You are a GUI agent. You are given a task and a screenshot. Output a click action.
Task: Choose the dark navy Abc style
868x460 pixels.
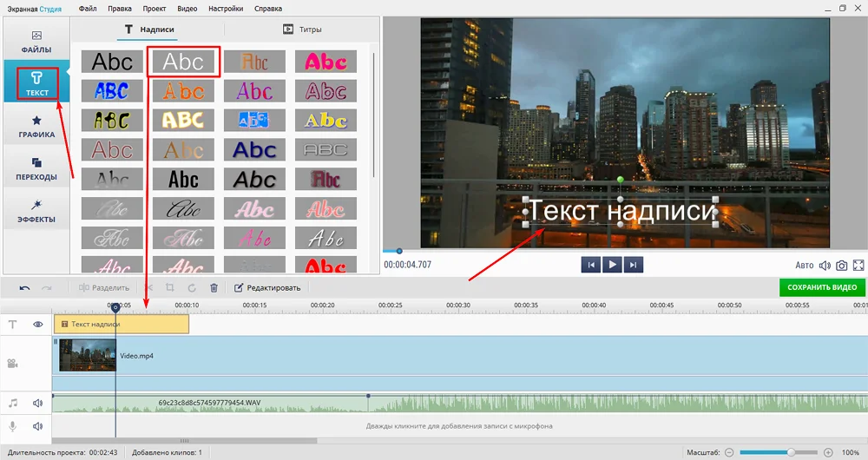pyautogui.click(x=254, y=149)
